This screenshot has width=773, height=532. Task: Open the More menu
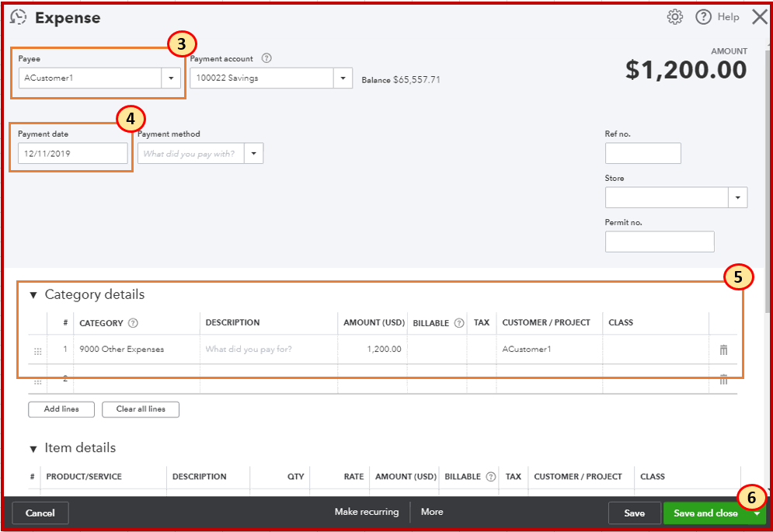[x=432, y=512]
